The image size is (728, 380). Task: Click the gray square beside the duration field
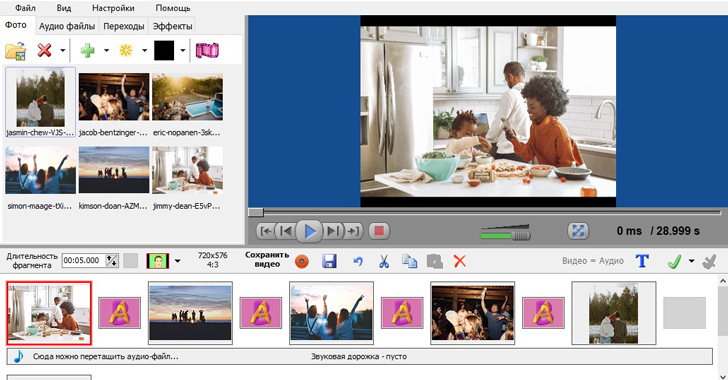pos(130,261)
